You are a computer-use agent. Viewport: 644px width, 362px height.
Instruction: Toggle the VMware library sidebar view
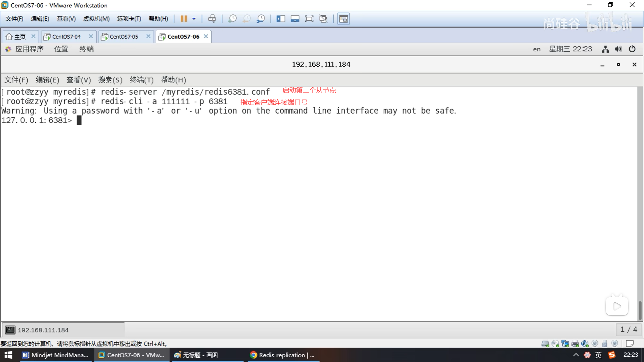tap(281, 19)
